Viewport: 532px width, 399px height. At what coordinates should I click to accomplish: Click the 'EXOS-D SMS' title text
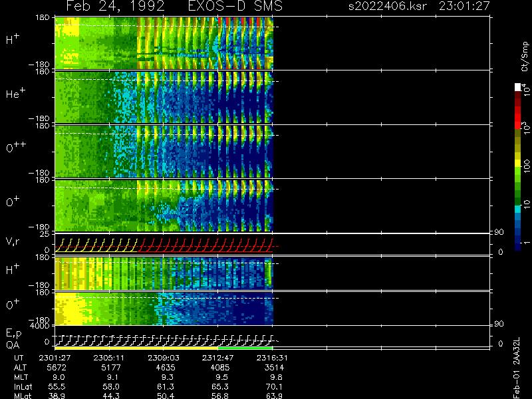[x=235, y=6]
